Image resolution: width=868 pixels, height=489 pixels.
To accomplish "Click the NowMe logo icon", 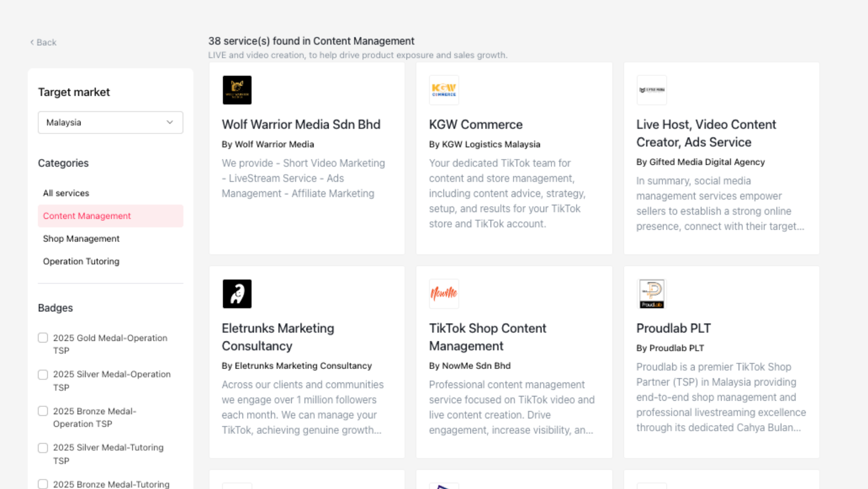I will pos(444,294).
